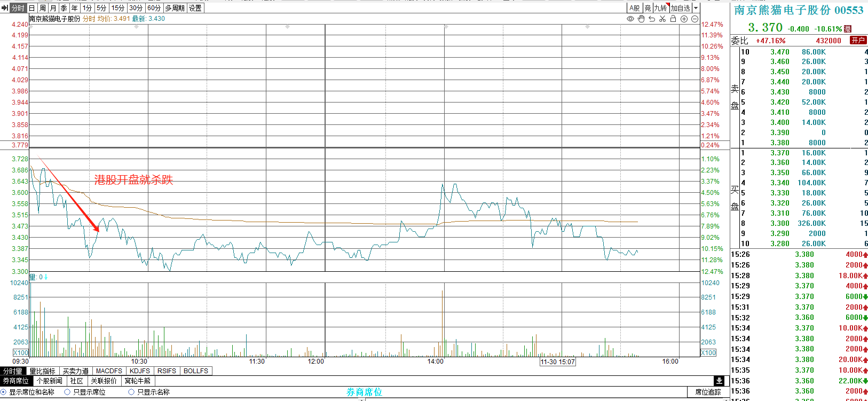Select the scissors cut tool icon
868x401 pixels.
point(662,19)
